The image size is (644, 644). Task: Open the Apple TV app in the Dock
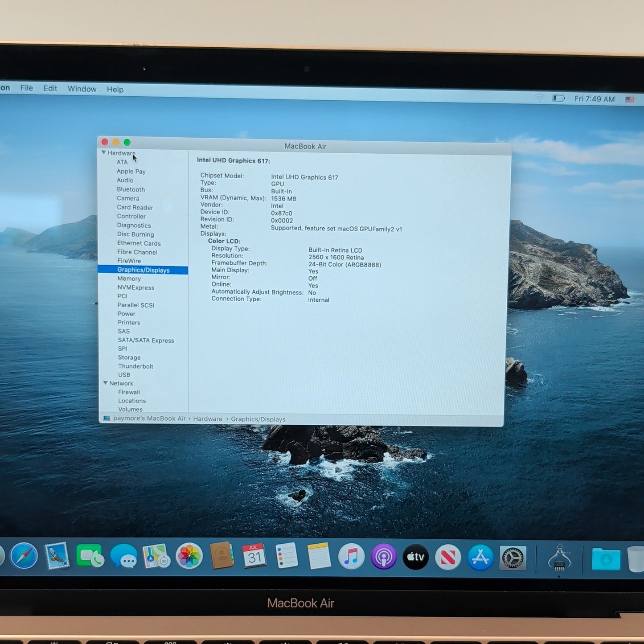coord(416,557)
